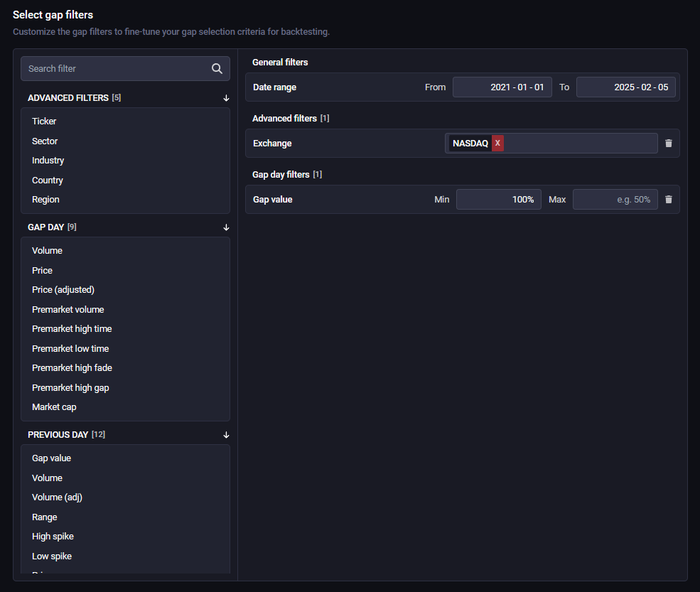
Task: Add the Gap Day Price filter
Action: click(42, 271)
